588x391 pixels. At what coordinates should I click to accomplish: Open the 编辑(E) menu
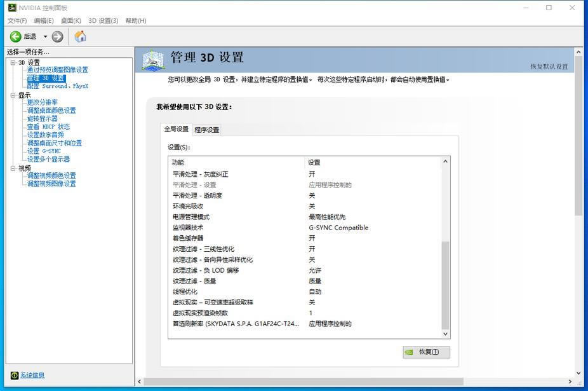point(44,20)
